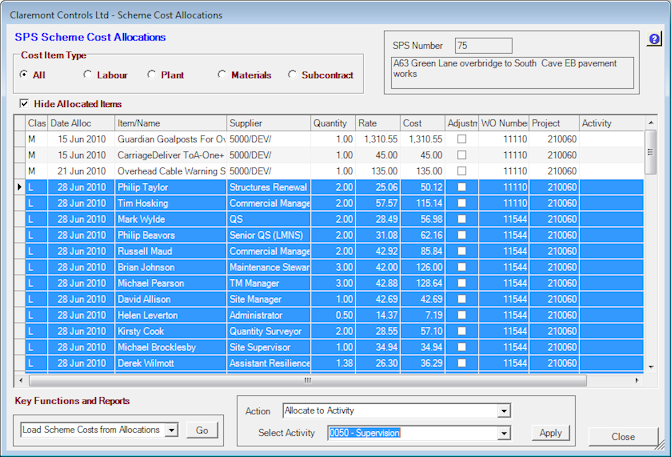Tick Adjustment box for Helen Leverton row

pyautogui.click(x=461, y=315)
